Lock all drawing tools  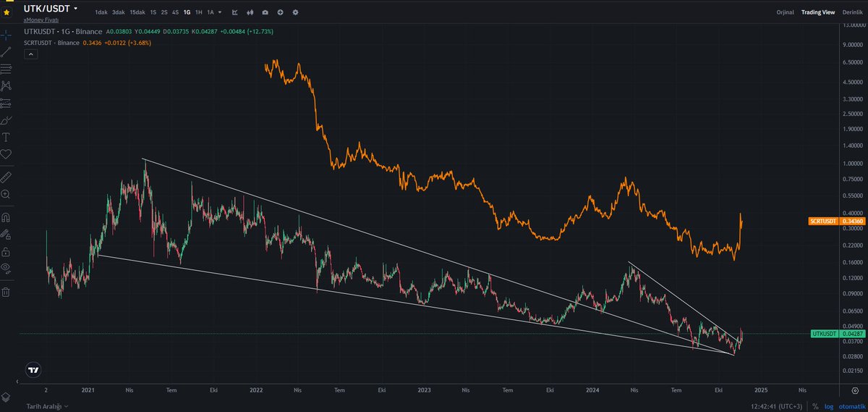[x=7, y=251]
